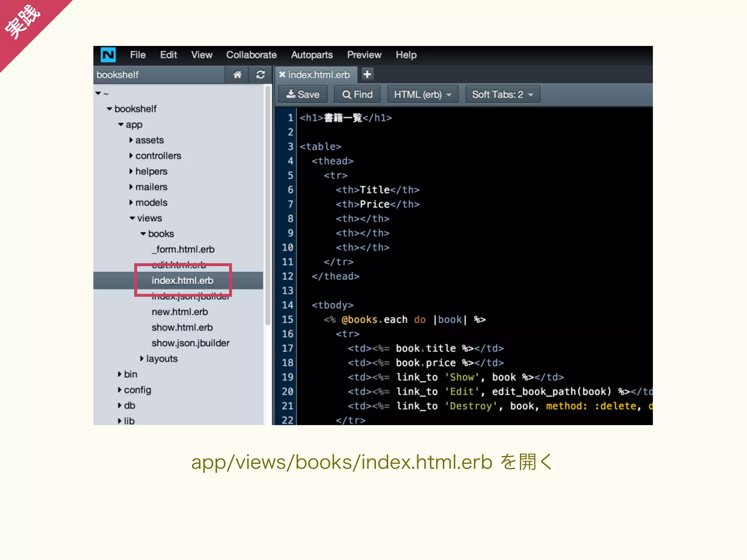Open the View menu
747x560 pixels.
(202, 55)
